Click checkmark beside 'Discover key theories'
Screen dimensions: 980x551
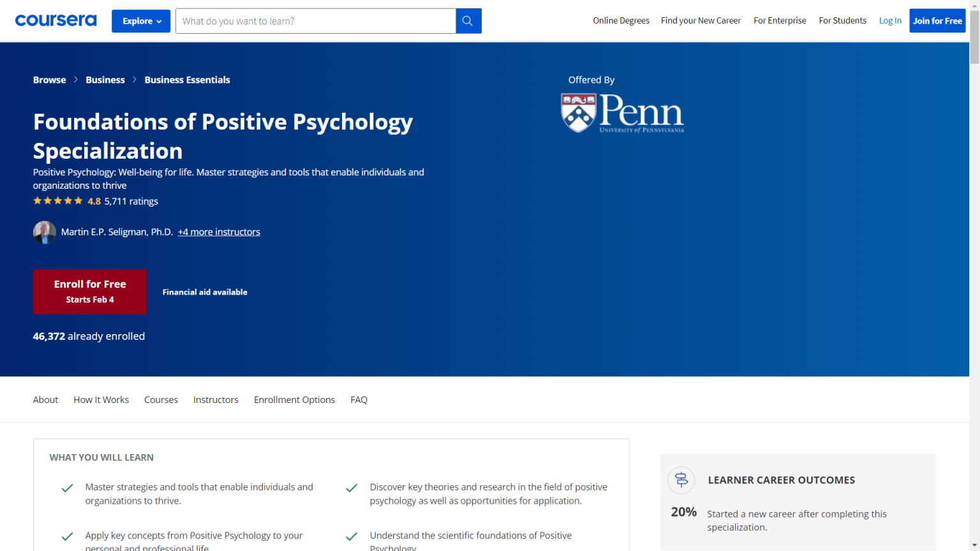coord(352,489)
